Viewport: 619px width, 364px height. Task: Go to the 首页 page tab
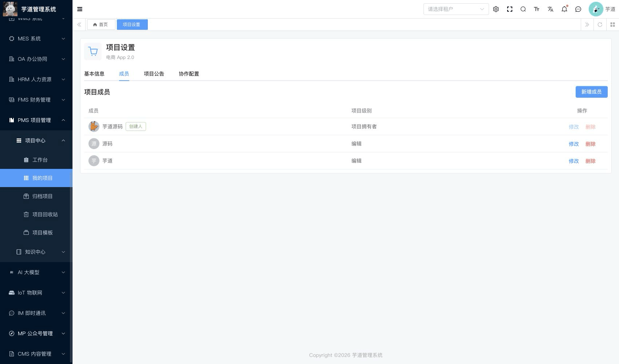(x=101, y=24)
